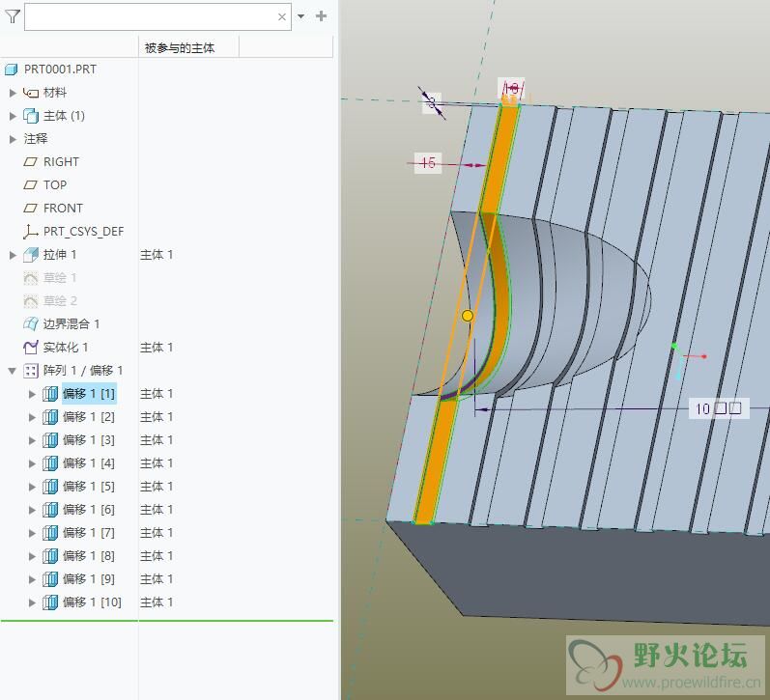Image resolution: width=770 pixels, height=700 pixels.
Task: Click the 阵列 1 pattern icon
Action: coord(31,371)
